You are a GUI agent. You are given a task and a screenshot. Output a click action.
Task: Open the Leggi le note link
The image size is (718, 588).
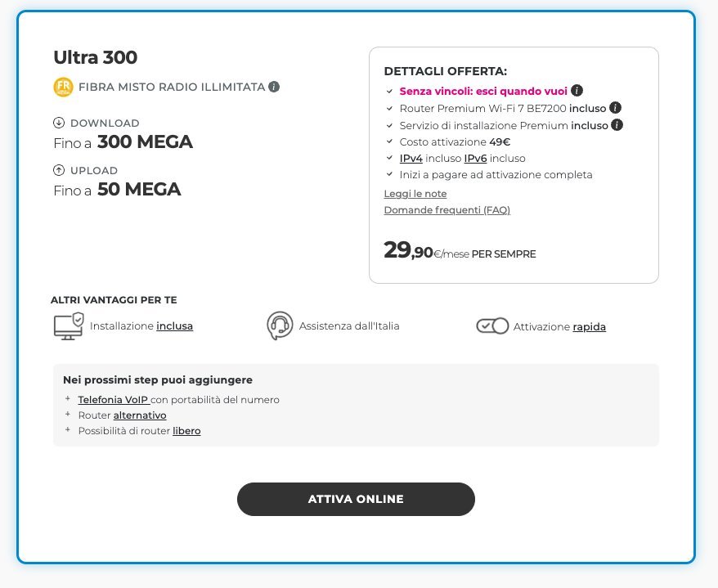tap(415, 194)
